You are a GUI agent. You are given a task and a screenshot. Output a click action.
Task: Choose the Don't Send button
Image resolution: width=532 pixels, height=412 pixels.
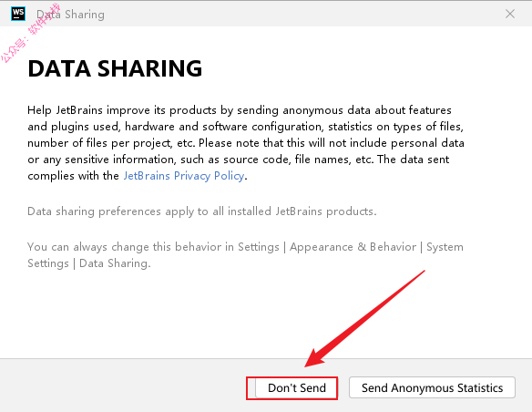coord(297,387)
